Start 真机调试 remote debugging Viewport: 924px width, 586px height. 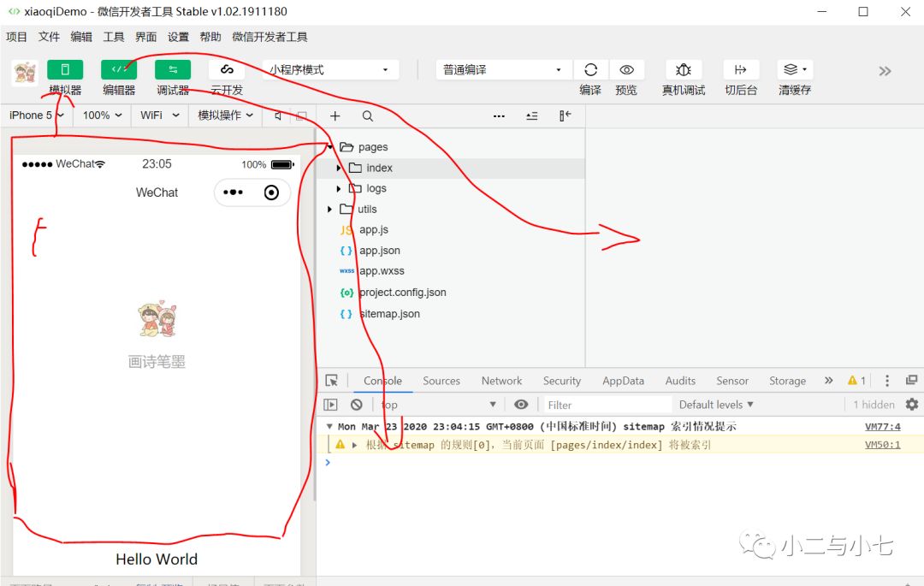tap(684, 69)
